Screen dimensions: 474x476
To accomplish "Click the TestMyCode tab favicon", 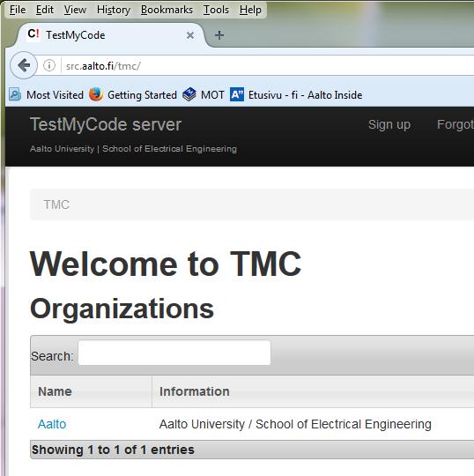I will 33,34.
